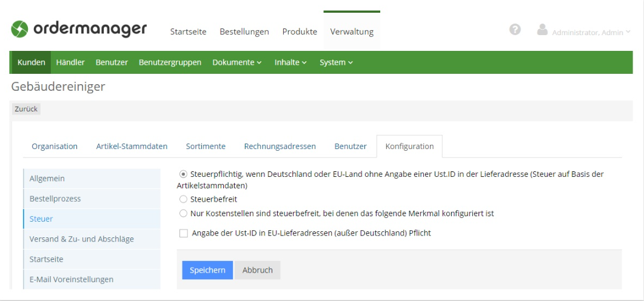
Task: Click the Zurück back button
Action: point(26,109)
